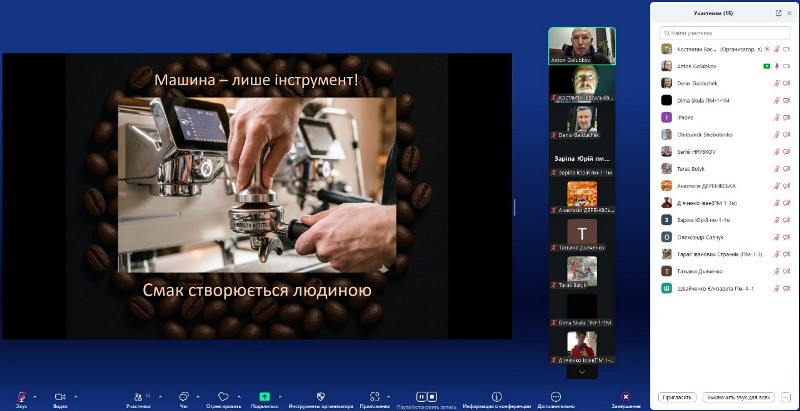Select Anton Golubkov's video thumbnail
800x411 pixels.
click(582, 46)
